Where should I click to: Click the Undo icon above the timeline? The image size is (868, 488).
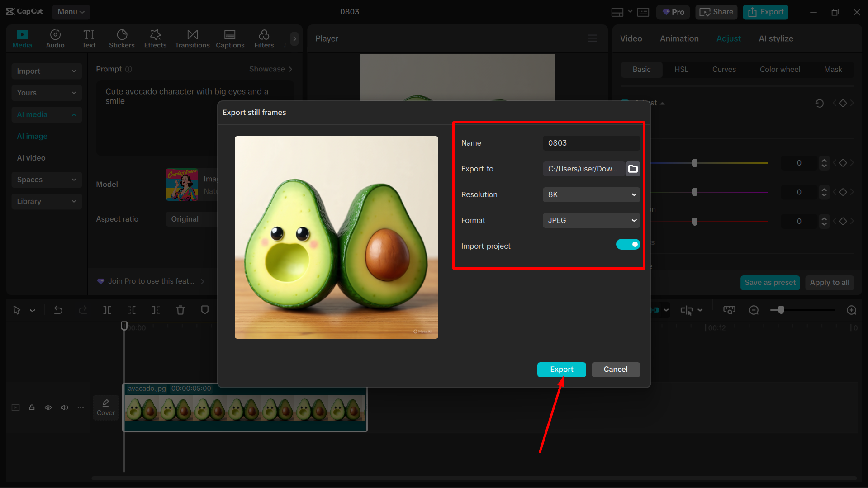click(58, 310)
